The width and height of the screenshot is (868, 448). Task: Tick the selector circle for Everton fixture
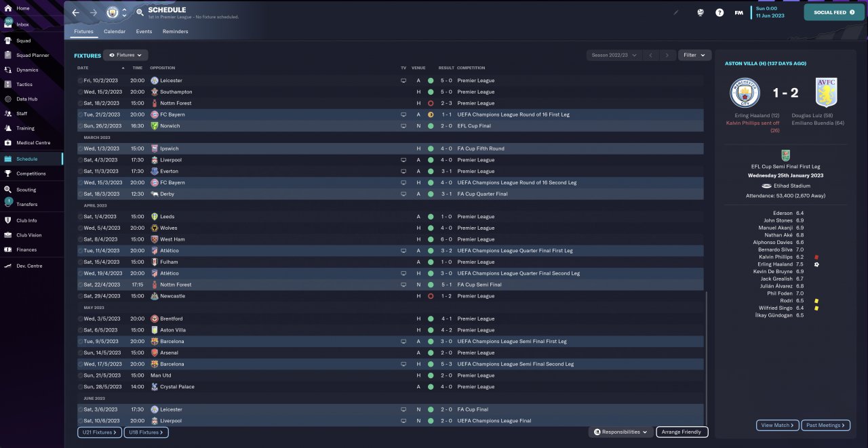click(81, 171)
